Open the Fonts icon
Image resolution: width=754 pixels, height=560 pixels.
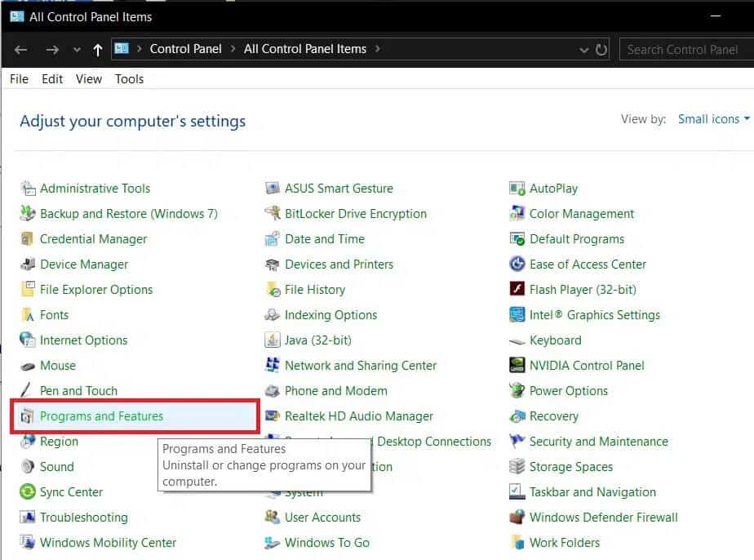[x=28, y=315]
